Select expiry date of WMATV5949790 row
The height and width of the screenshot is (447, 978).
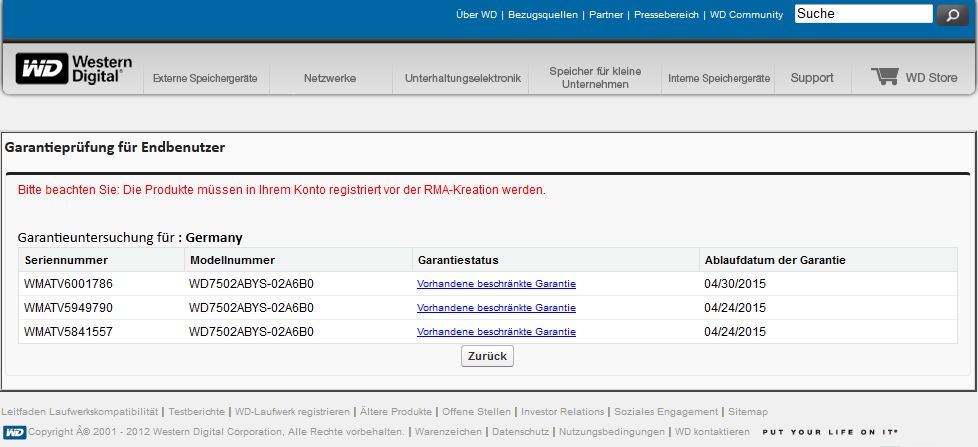[735, 308]
